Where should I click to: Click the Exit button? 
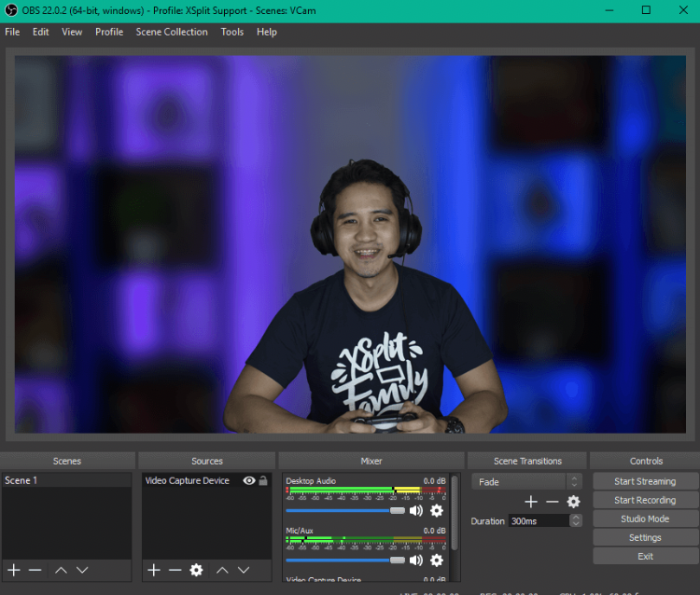[645, 556]
